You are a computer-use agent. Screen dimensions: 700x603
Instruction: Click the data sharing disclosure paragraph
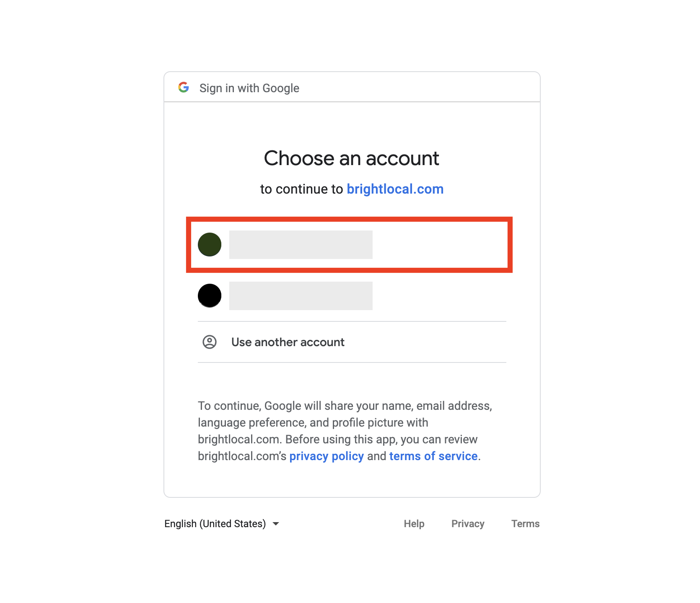click(x=345, y=431)
